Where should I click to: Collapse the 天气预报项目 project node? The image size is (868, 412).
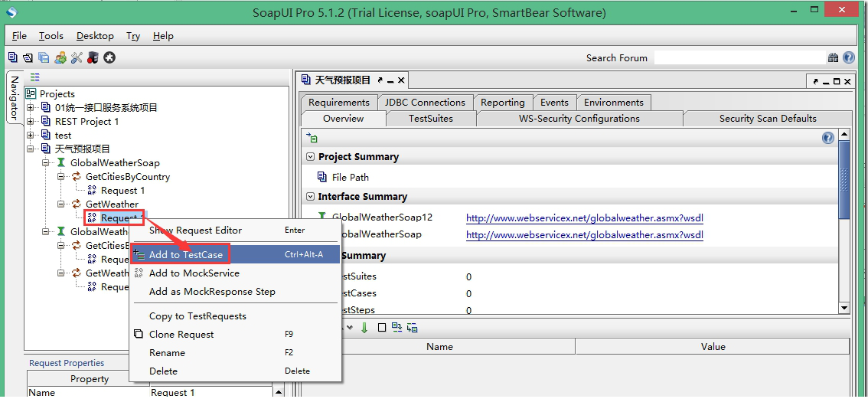coord(31,149)
